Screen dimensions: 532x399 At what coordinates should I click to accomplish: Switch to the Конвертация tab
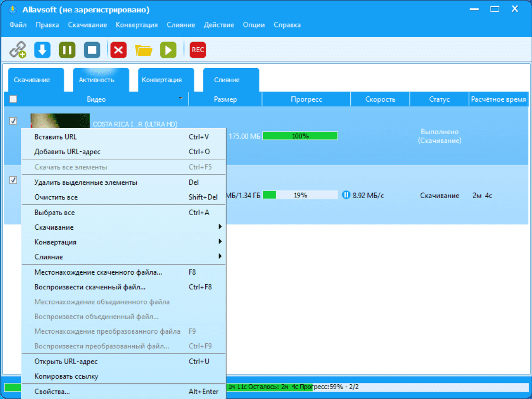[x=166, y=80]
